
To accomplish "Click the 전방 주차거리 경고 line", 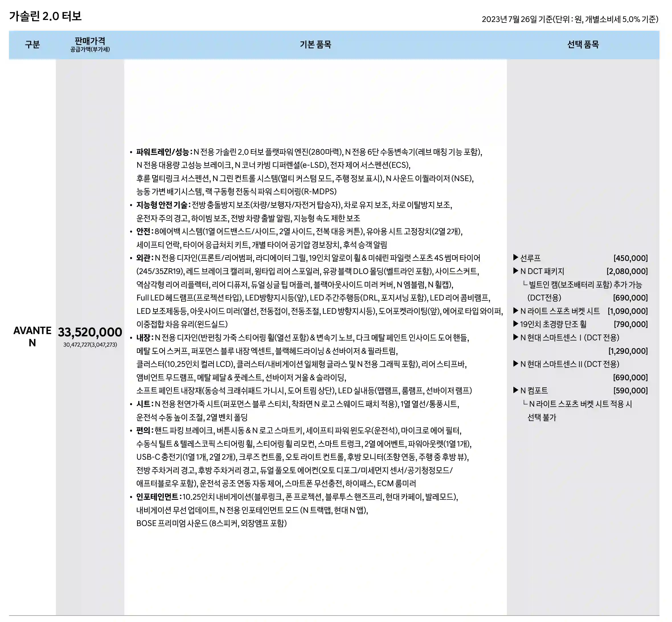I will [294, 470].
